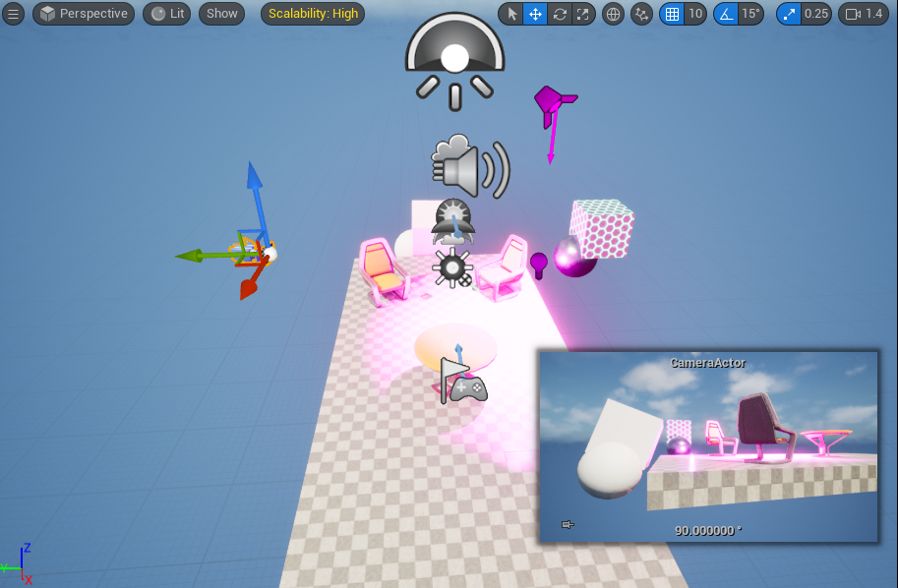The width and height of the screenshot is (898, 588).
Task: Click the 90.000000° field of view text
Action: pos(708,531)
